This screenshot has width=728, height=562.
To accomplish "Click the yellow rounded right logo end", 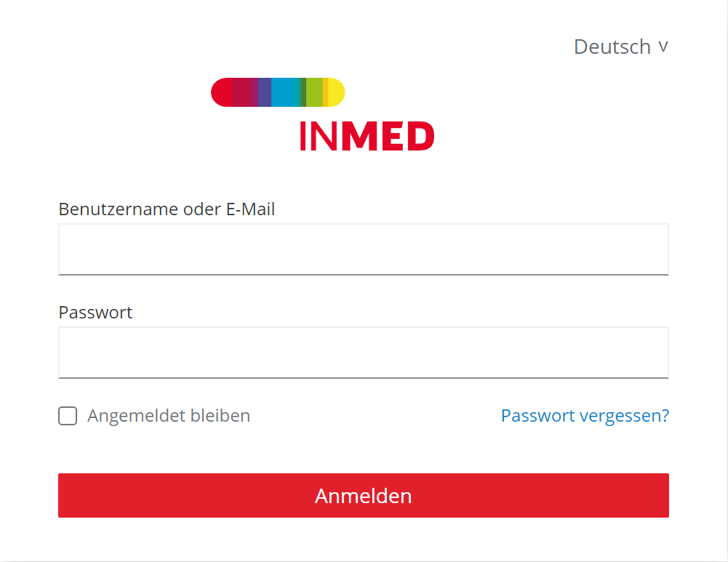I will pos(336,92).
